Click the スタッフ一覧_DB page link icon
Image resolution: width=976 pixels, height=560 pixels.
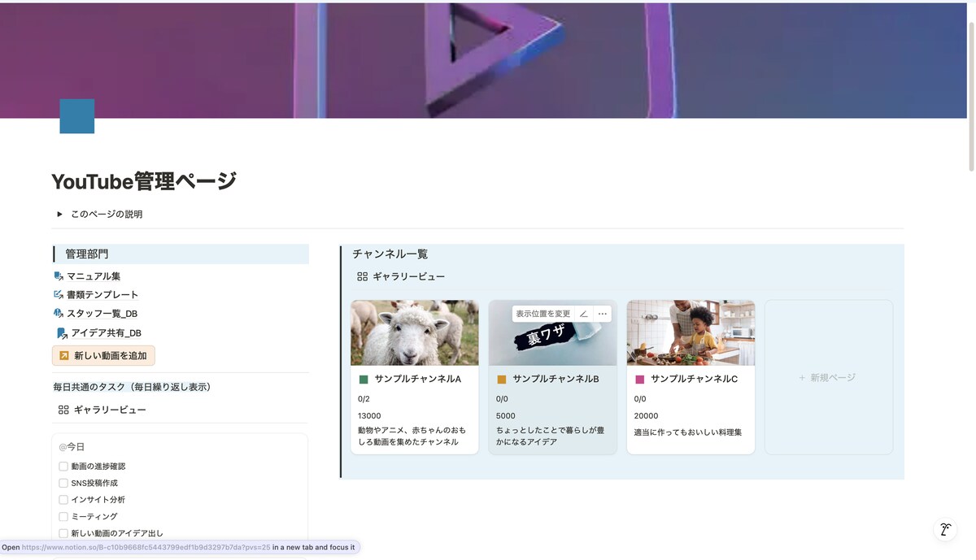pos(59,314)
